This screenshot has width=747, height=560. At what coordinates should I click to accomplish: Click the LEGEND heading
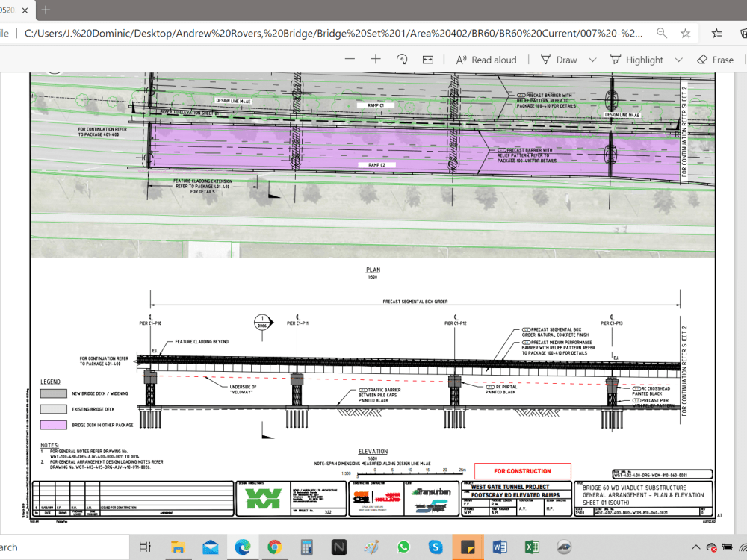50,382
